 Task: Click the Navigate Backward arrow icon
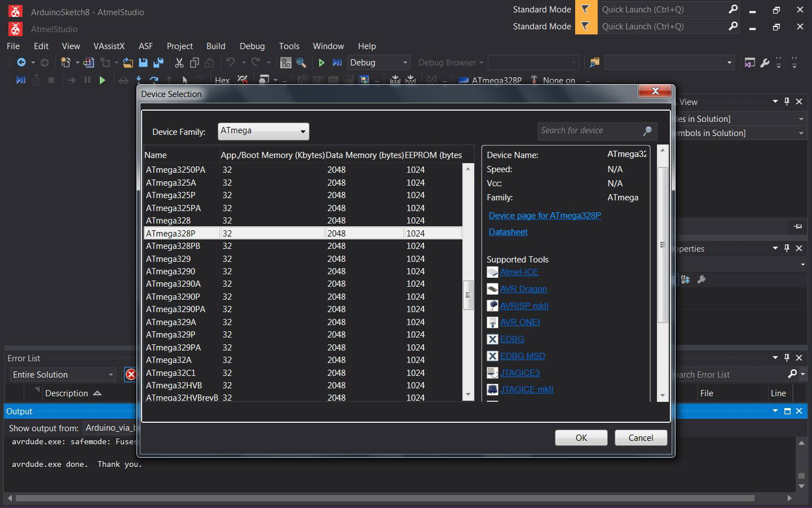coord(21,63)
